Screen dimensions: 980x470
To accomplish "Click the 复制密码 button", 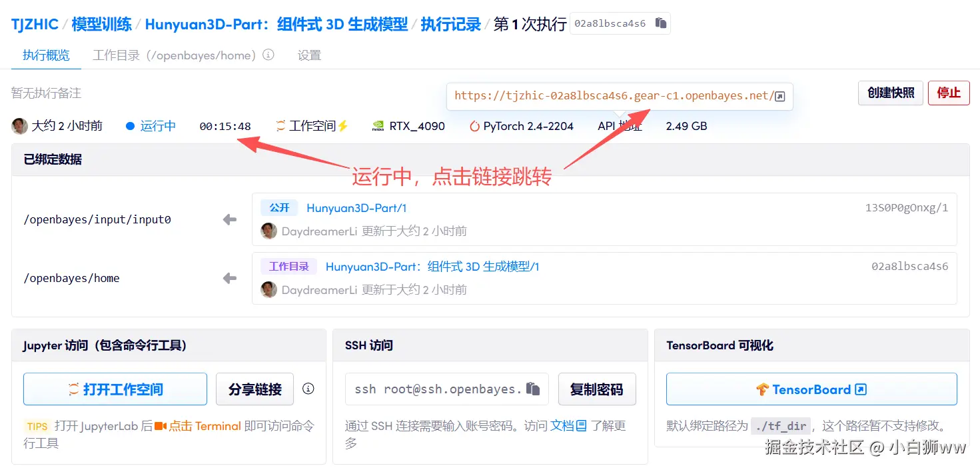I will coord(597,389).
